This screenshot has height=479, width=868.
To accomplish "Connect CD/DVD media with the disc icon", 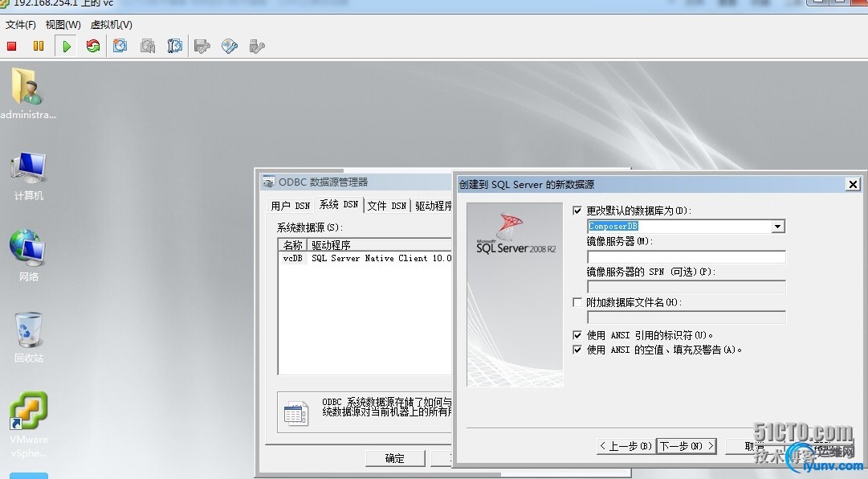I will (x=229, y=46).
